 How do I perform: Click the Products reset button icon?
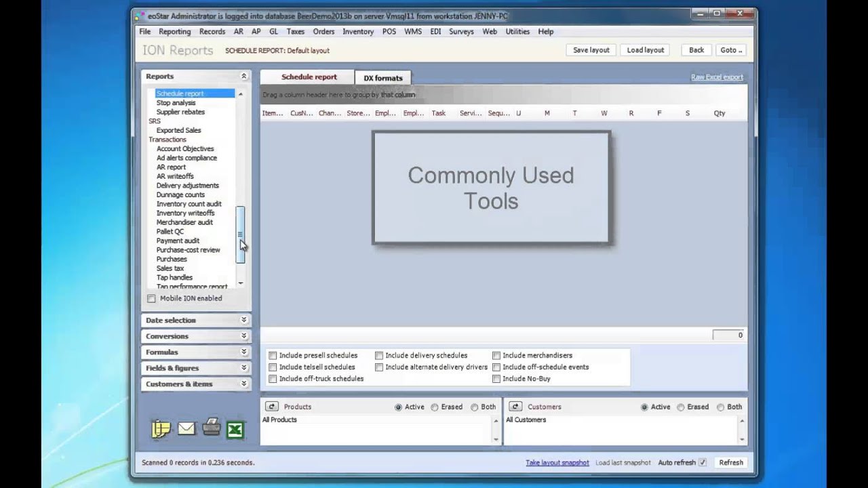point(272,407)
